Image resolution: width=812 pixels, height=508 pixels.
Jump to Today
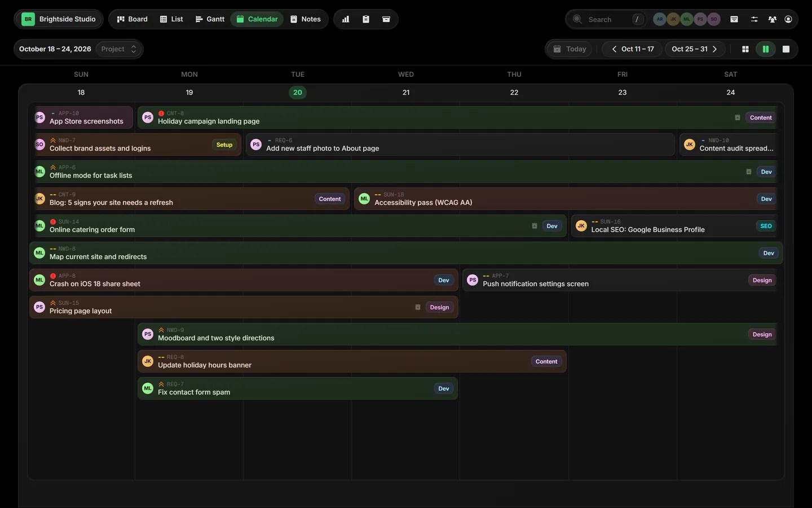[570, 49]
